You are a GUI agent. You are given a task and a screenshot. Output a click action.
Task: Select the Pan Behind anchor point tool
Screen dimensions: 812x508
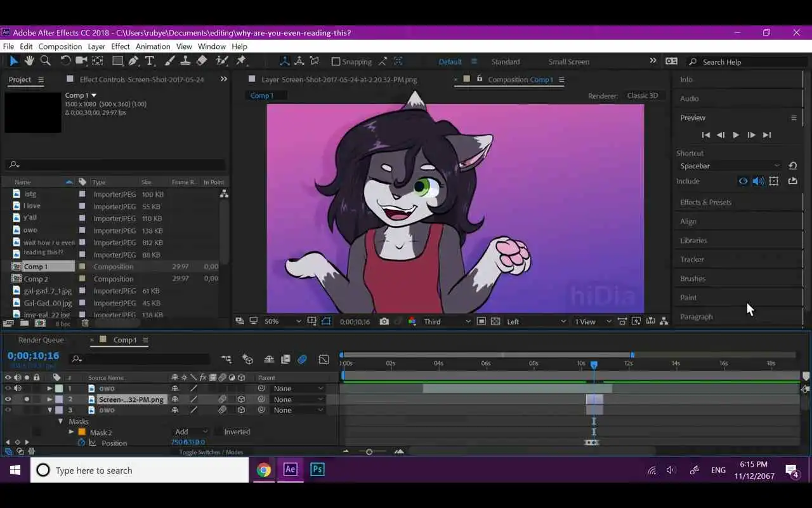pyautogui.click(x=98, y=61)
